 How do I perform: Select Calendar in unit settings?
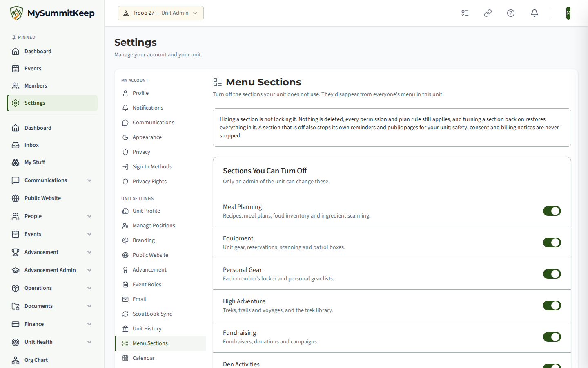tap(160, 358)
